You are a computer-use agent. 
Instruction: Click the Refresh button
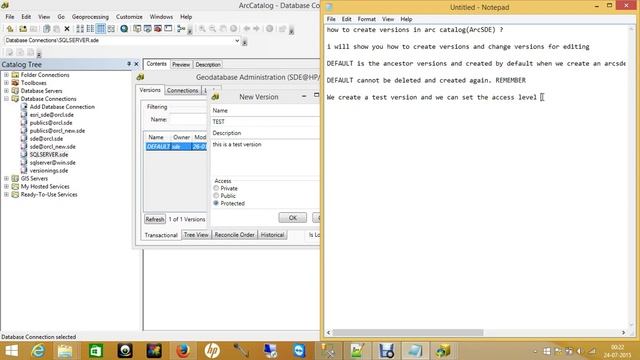[x=155, y=219]
